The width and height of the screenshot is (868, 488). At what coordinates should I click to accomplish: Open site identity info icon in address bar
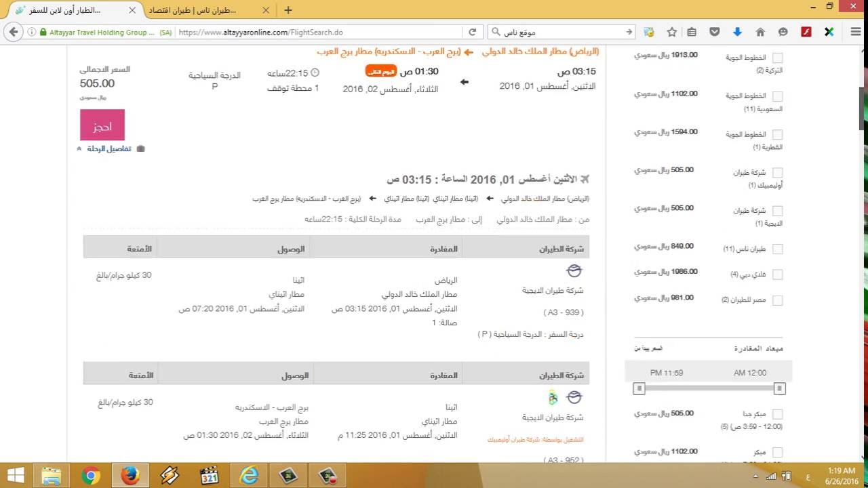(x=32, y=32)
